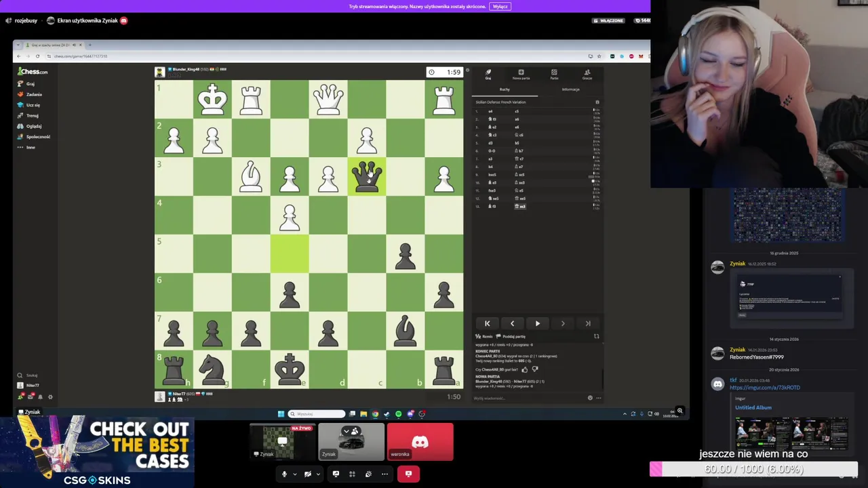The image size is (868, 488).
Task: Toggle the Discord microphone mute
Action: point(284,474)
